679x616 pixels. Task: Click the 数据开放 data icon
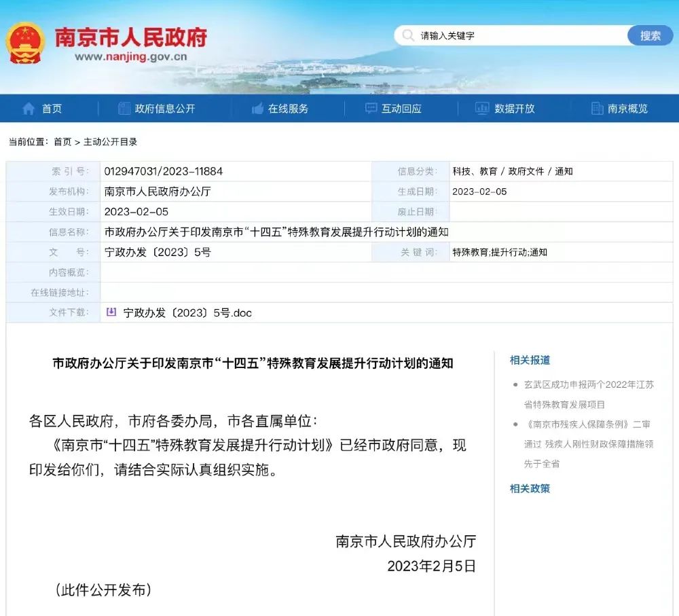click(x=482, y=107)
